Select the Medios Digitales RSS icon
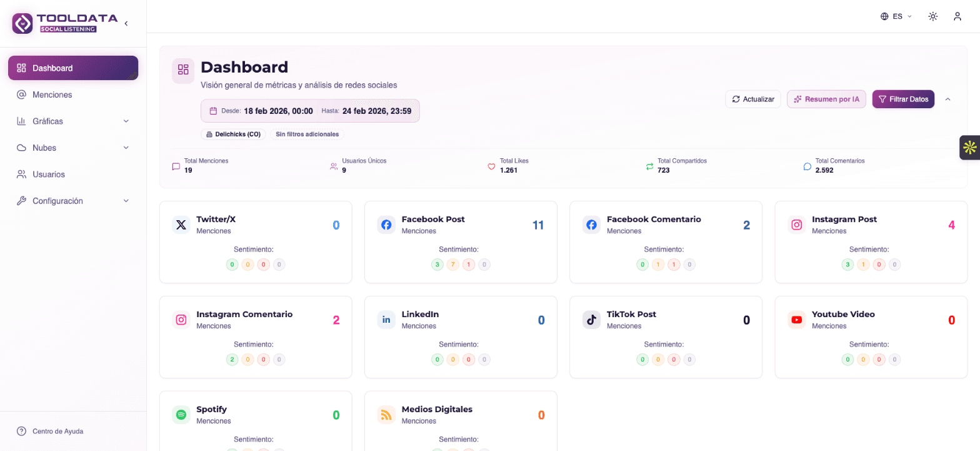980x451 pixels. pyautogui.click(x=386, y=415)
